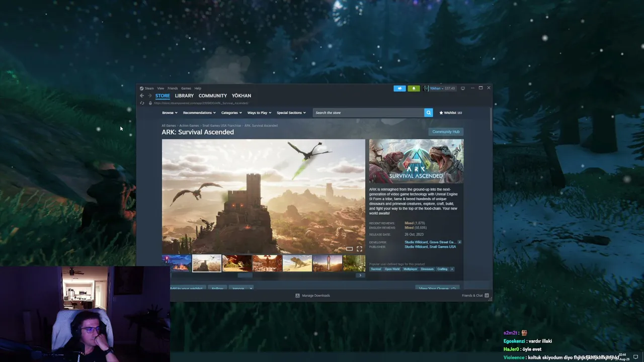Open the publisher link Studio Wildcard, Snail Games USA
The width and height of the screenshot is (644, 362).
(430, 247)
